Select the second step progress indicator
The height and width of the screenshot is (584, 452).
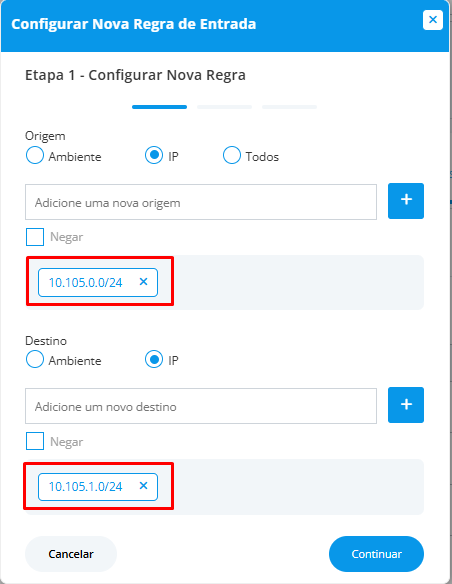click(x=225, y=107)
